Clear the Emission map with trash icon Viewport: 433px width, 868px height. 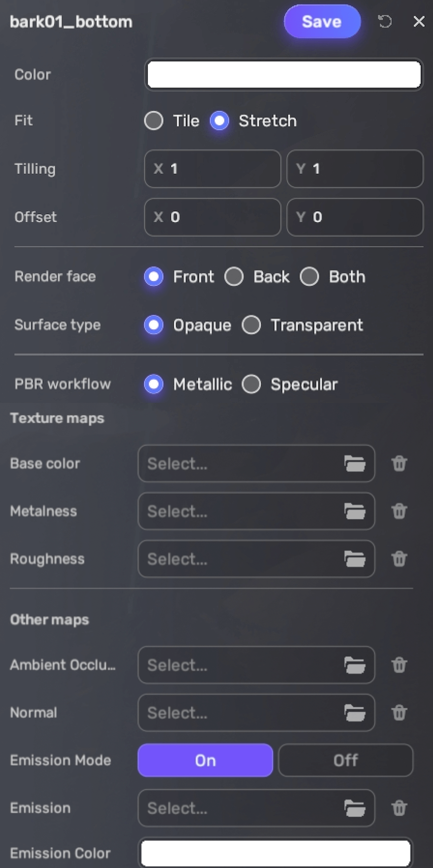[x=399, y=808]
